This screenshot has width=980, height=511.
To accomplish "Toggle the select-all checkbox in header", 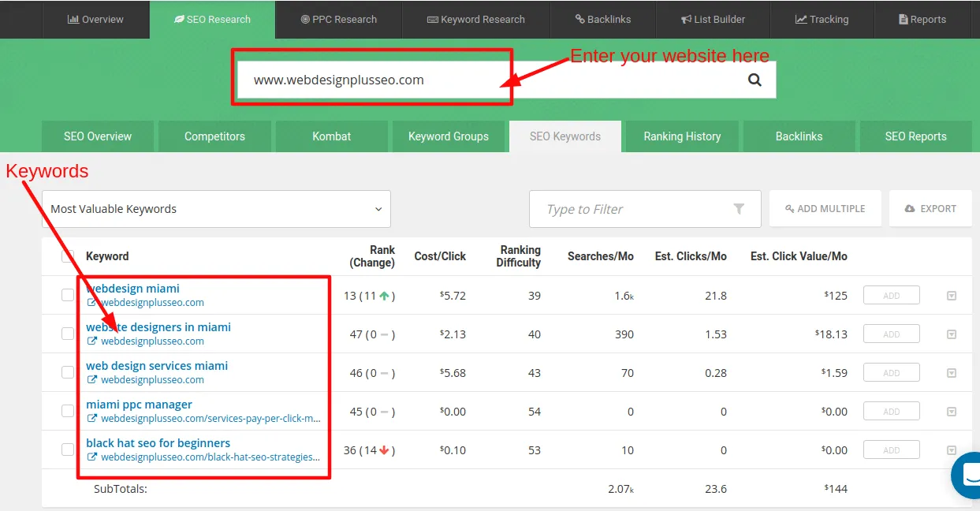I will pyautogui.click(x=68, y=256).
